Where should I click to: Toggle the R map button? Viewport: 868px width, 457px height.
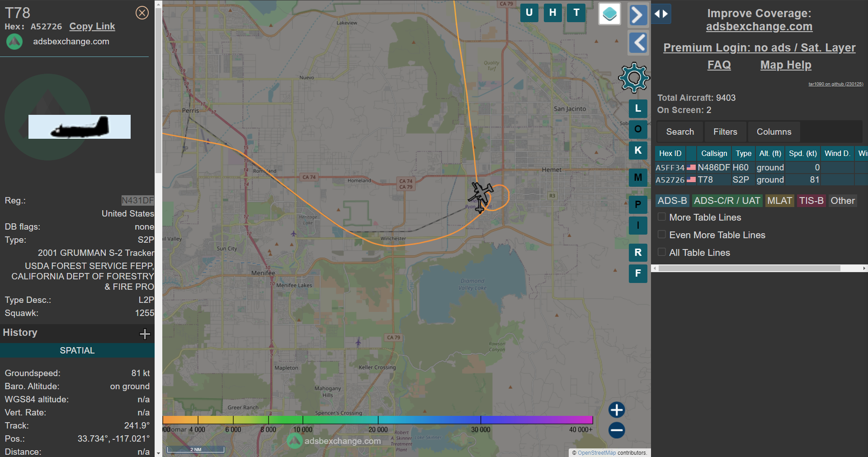pos(638,252)
